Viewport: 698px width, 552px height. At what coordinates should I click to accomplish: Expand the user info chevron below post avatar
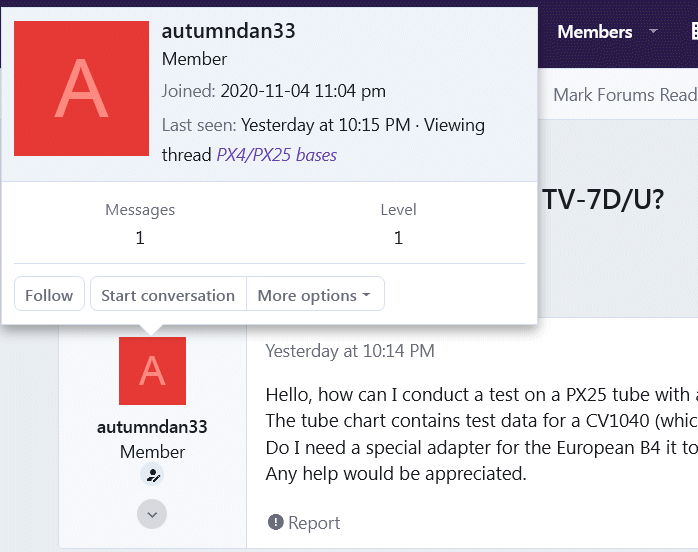tap(152, 515)
